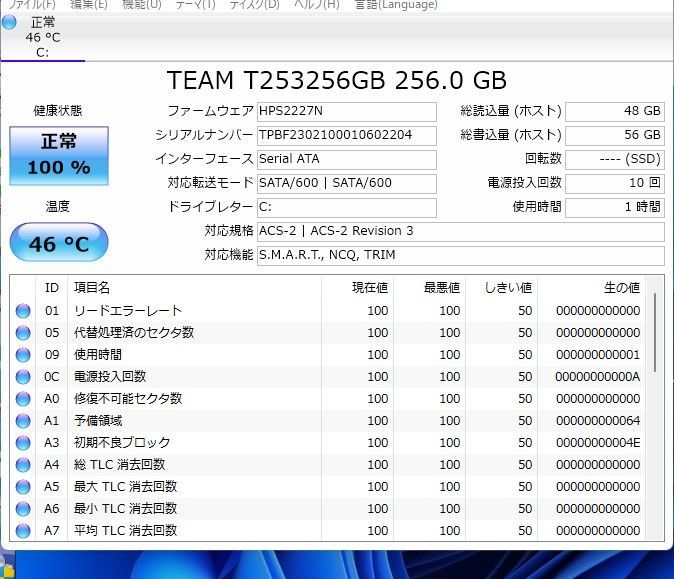Select attribute name 総 TLC 消去回数
This screenshot has width=674, height=579.
(119, 465)
